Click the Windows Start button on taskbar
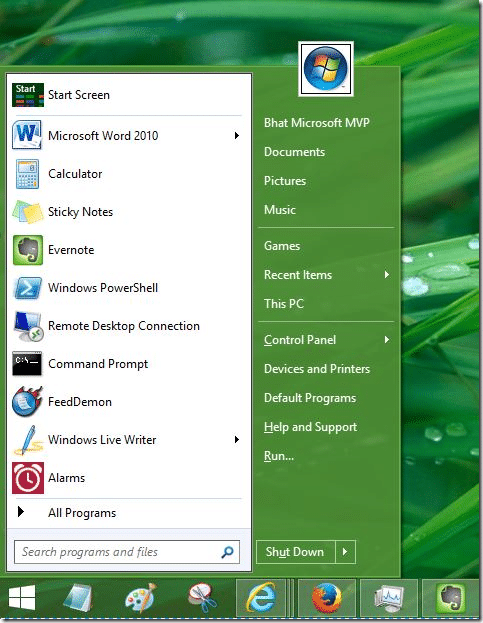This screenshot has width=483, height=623. 22,598
